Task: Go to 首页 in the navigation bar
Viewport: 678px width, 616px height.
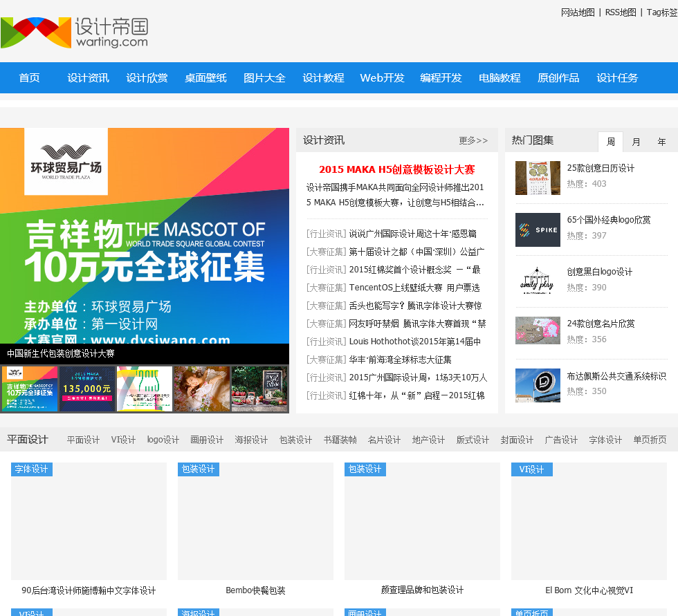Action: (x=29, y=77)
